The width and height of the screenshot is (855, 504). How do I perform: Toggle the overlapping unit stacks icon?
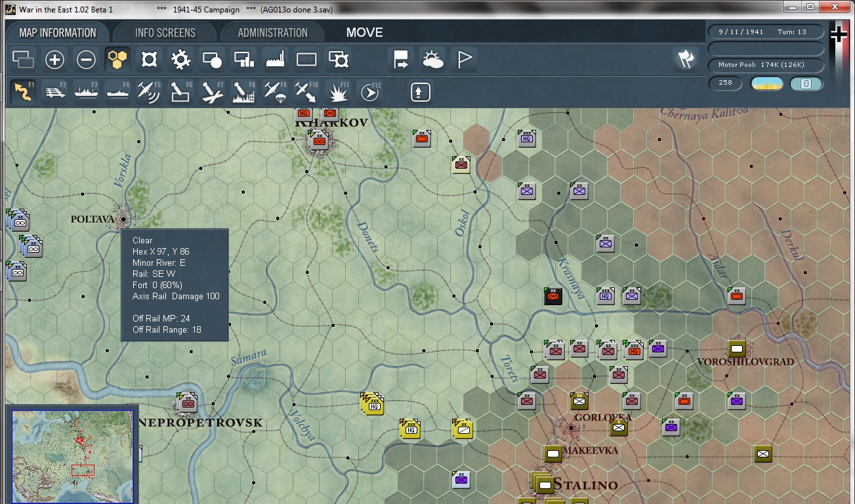click(23, 60)
